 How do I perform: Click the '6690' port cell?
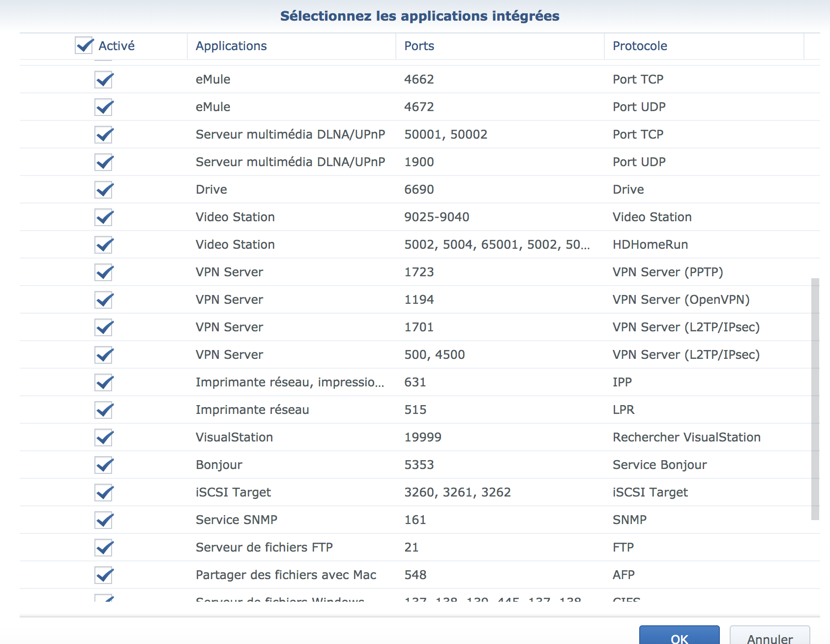419,190
